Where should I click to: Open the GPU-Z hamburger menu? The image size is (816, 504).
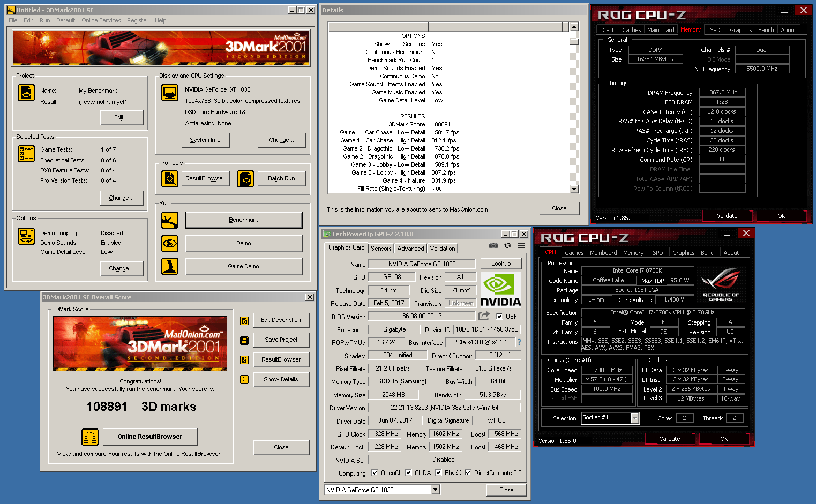(521, 245)
